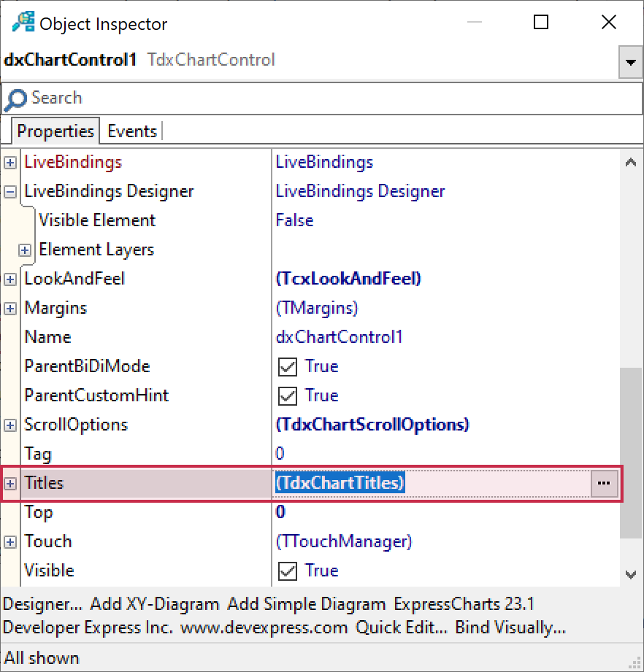The image size is (644, 672).
Task: Click the Search input field
Action: click(321, 99)
